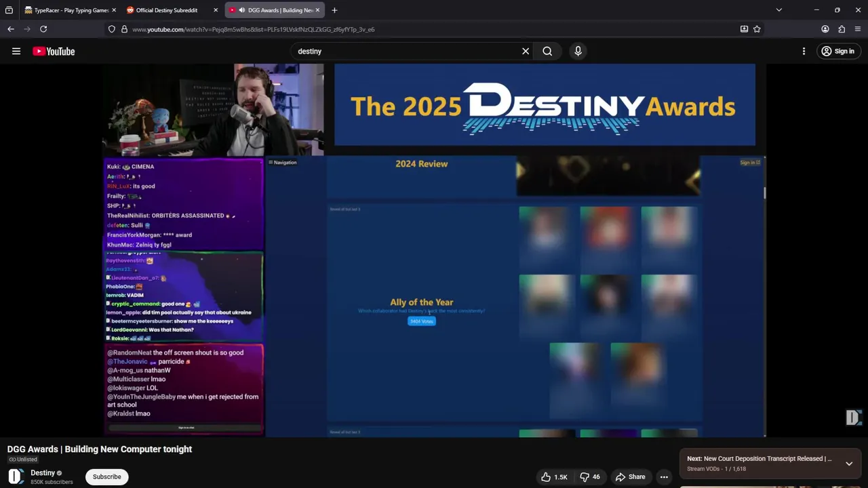Start voice search with microphone
This screenshot has width=868, height=488.
pos(578,51)
